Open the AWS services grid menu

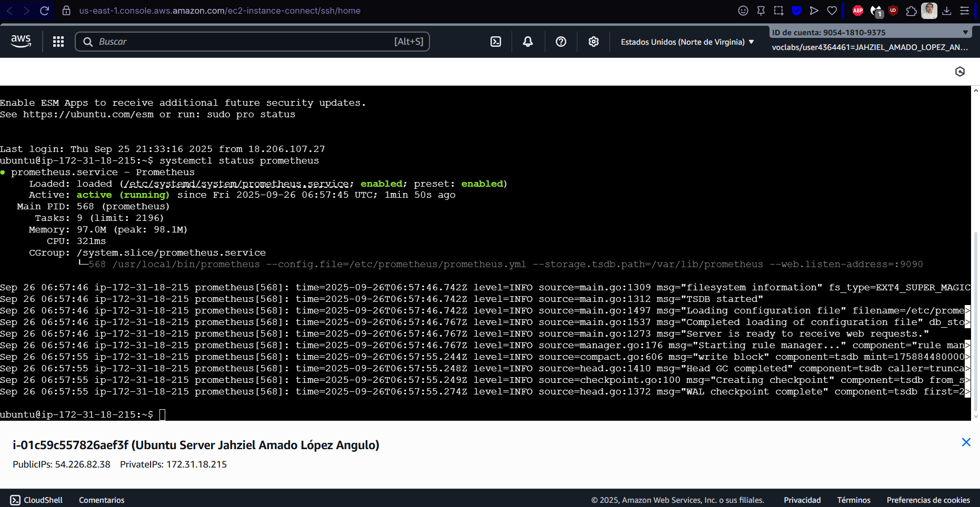[58, 42]
